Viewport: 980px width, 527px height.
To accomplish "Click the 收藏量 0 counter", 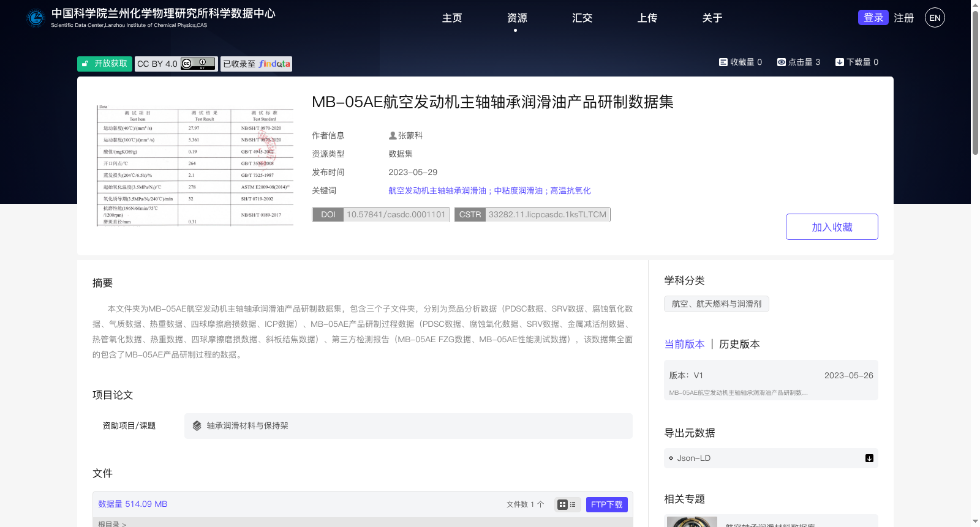I will (x=741, y=62).
